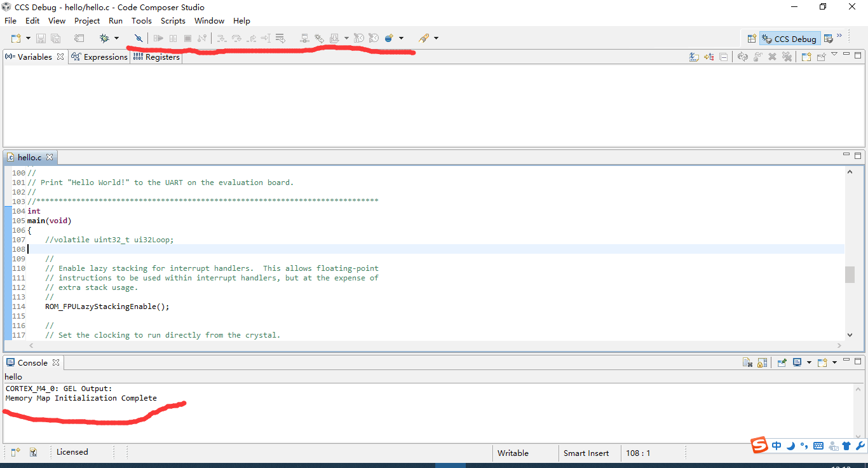The width and height of the screenshot is (868, 468).
Task: Open the Sogou soft keyboard icon
Action: [818, 446]
